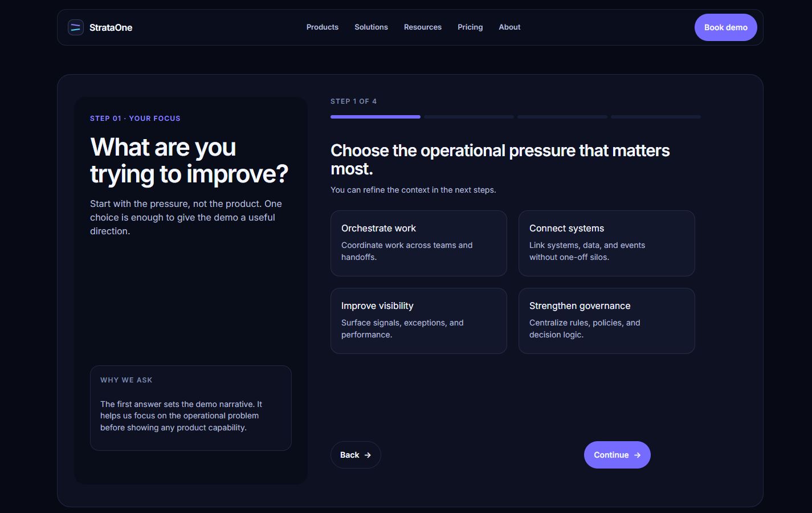Select the Orchestrate work option card
812x513 pixels.
[x=419, y=243]
